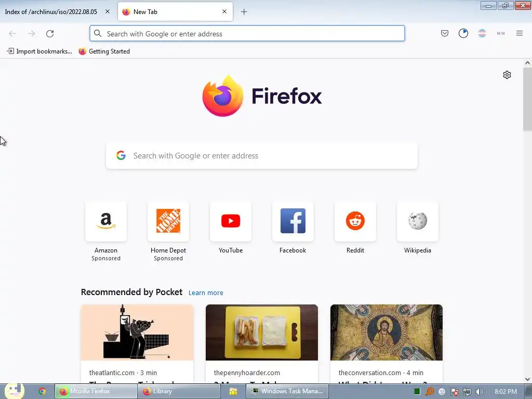Open a new tab with plus button
532x399 pixels.
click(244, 12)
